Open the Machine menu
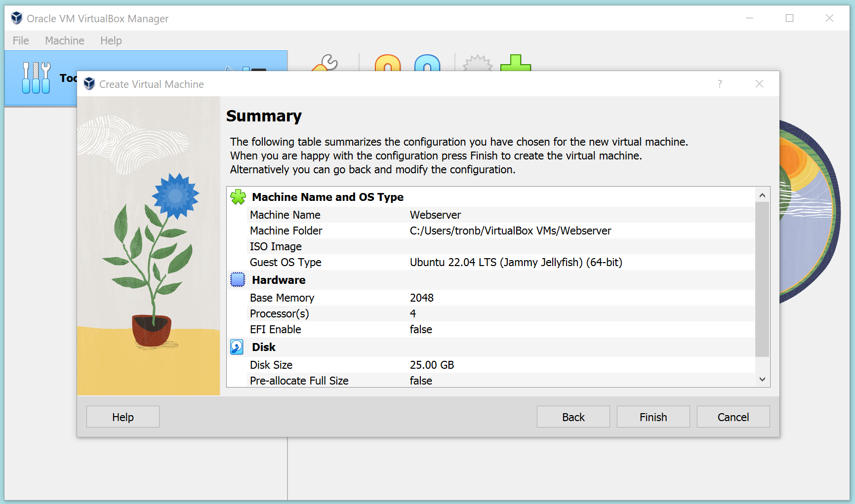This screenshot has width=855, height=504. point(65,40)
